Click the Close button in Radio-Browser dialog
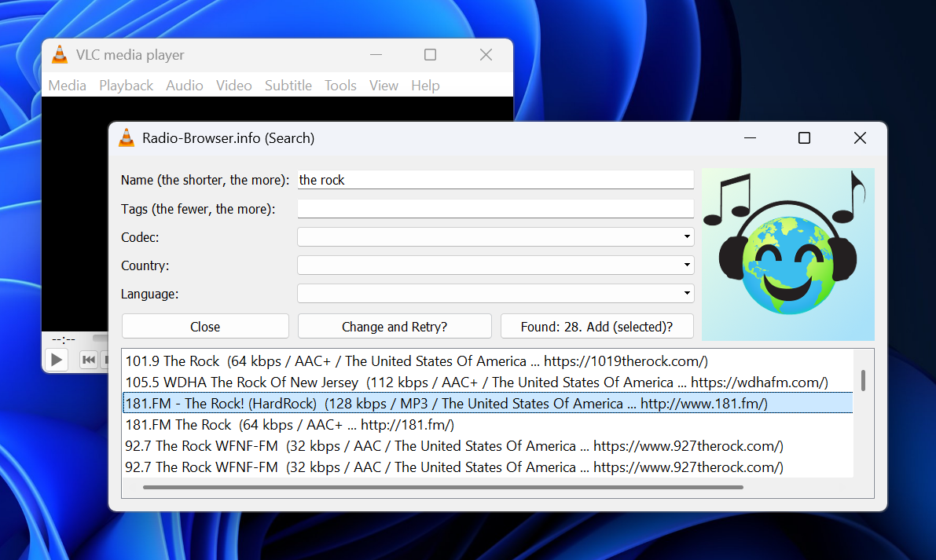Screen dimensions: 936x560 pyautogui.click(x=205, y=326)
